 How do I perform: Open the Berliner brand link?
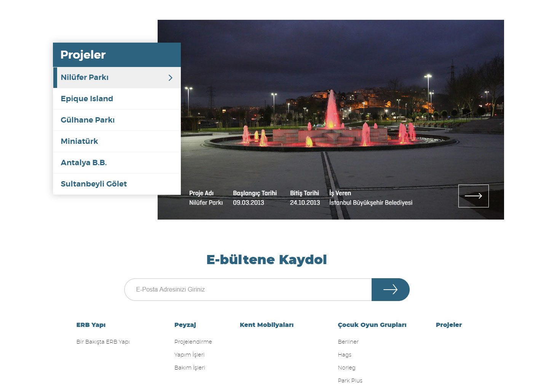coord(348,342)
